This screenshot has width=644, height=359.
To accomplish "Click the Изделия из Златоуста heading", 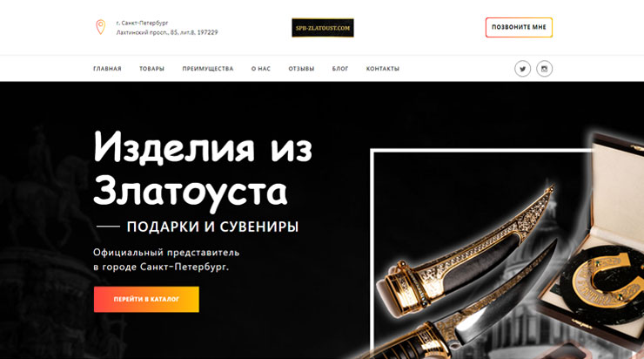I will click(x=203, y=170).
